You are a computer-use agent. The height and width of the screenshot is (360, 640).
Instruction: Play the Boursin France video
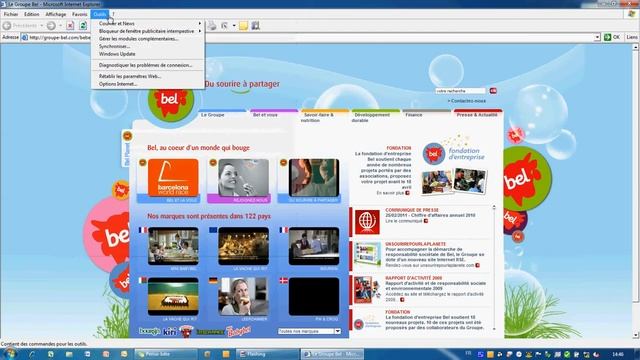tap(313, 246)
